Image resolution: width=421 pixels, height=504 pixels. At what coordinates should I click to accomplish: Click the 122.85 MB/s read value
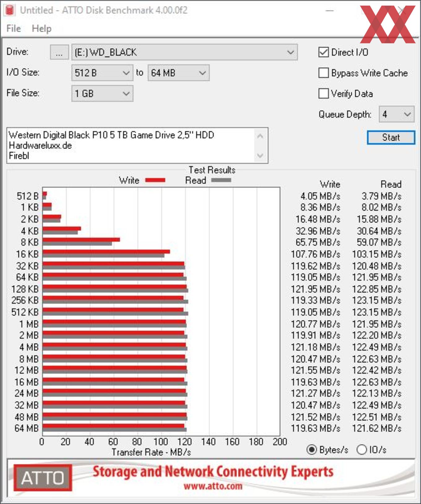[x=377, y=289]
